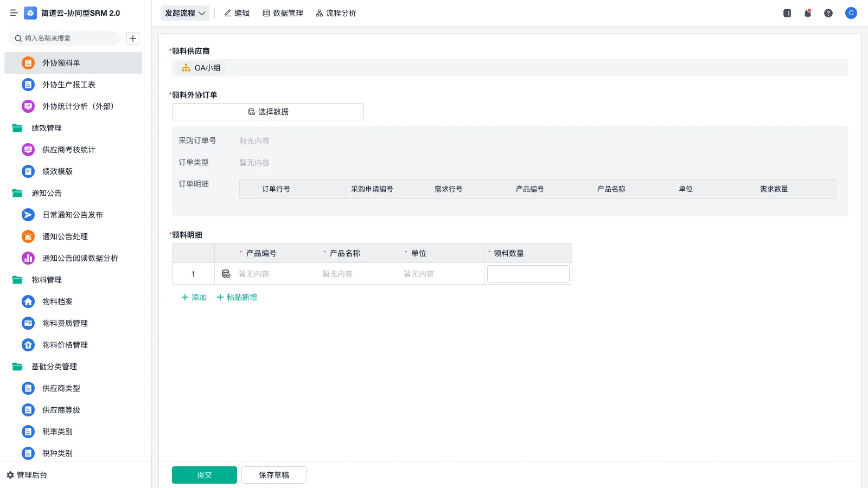Click the 订单行号 column header
Screen dimensions: 868x488
click(276, 189)
